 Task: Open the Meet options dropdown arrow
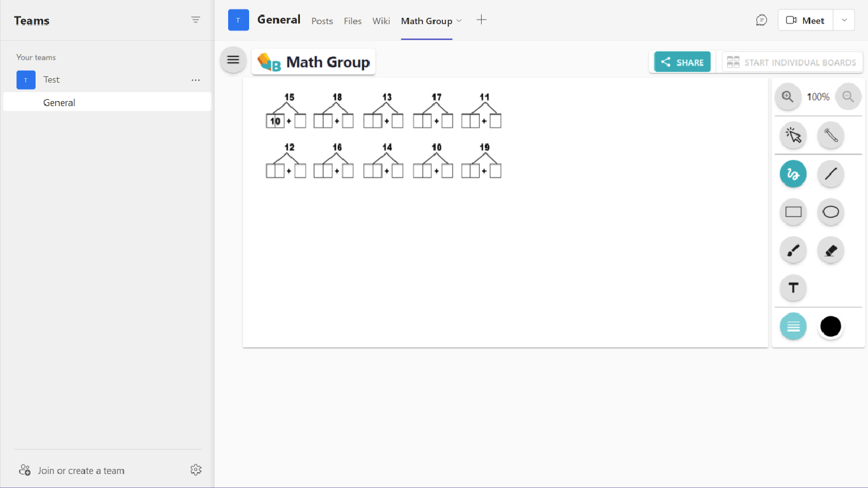(844, 20)
